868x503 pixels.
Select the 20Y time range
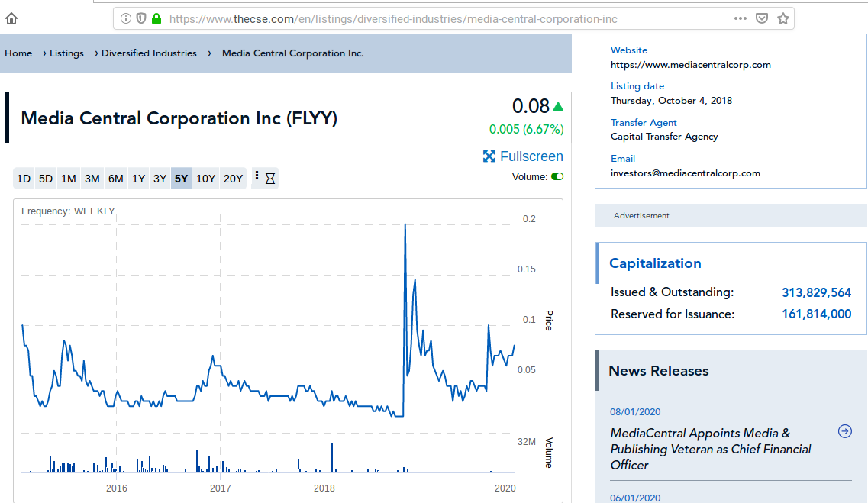pos(233,179)
